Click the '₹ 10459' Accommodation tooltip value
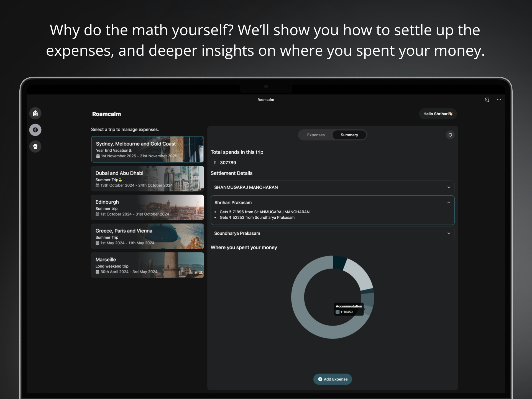The height and width of the screenshot is (399, 532). click(x=347, y=312)
